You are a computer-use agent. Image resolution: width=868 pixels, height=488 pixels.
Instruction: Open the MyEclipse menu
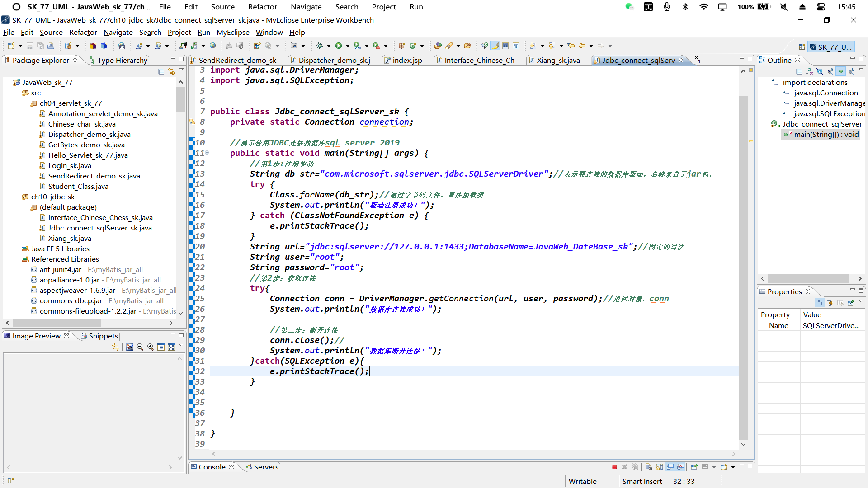tap(233, 32)
